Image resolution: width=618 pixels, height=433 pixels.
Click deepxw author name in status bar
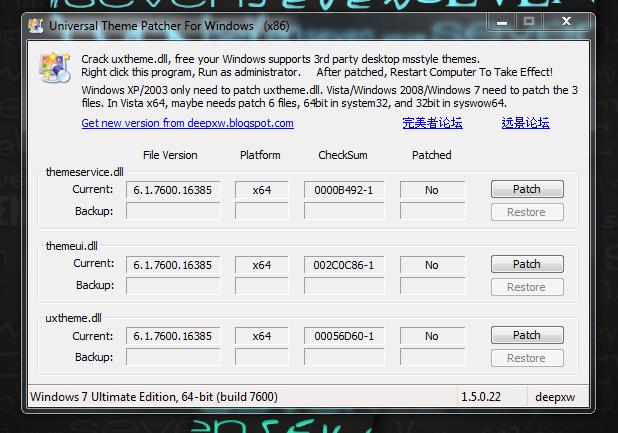click(555, 397)
